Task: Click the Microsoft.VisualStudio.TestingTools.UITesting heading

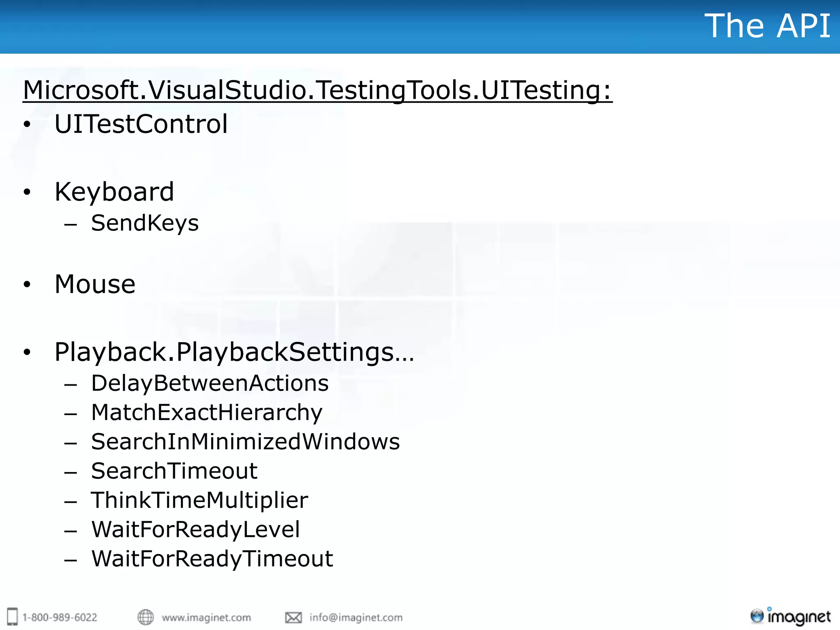Action: click(318, 91)
